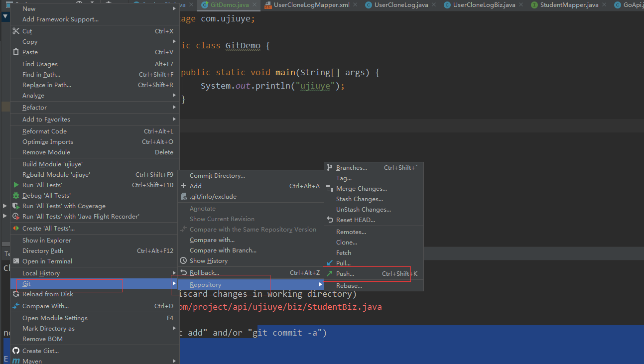The height and width of the screenshot is (364, 644).
Task: Click the StudentBiz.java path in terminal
Action: pyautogui.click(x=280, y=307)
